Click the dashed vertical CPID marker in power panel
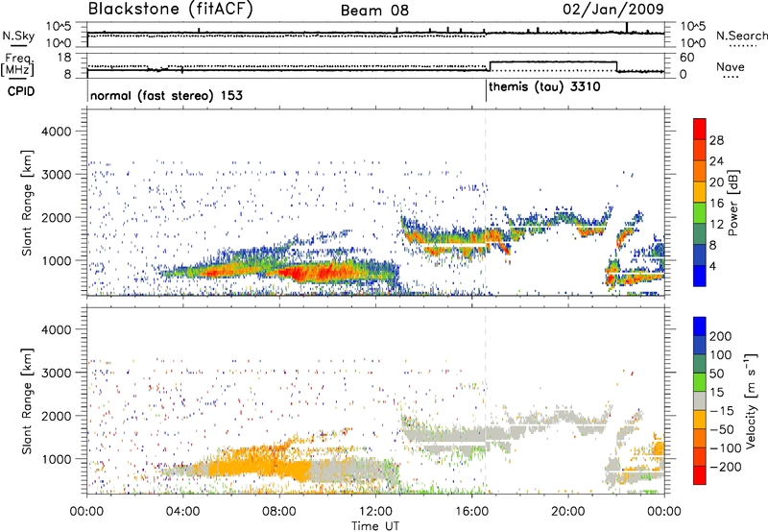The image size is (768, 532). (x=486, y=202)
